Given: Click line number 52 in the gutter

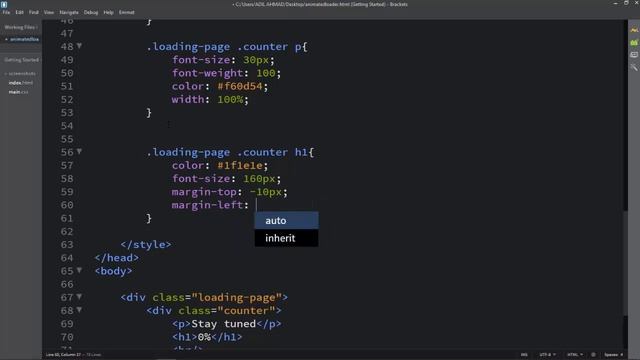Looking at the screenshot, I should 67,99.
